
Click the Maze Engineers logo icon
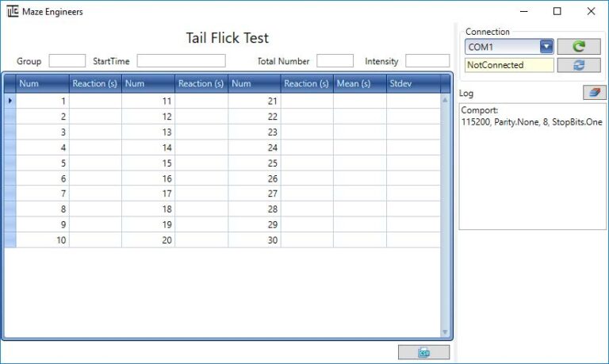coord(13,11)
